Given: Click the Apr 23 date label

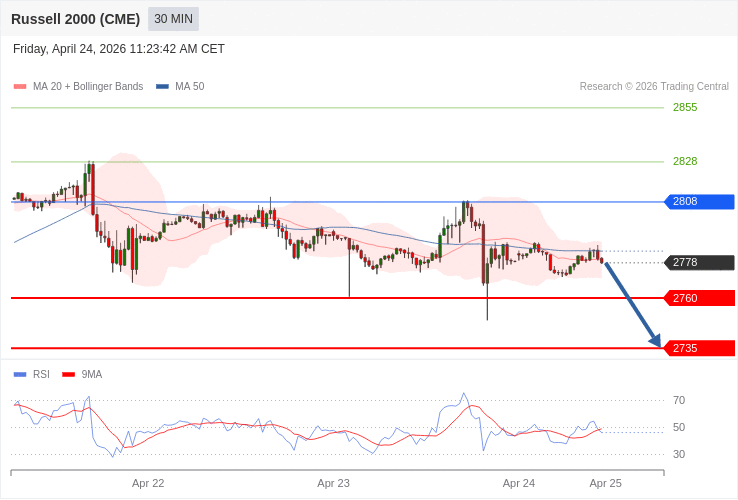Looking at the screenshot, I should (333, 483).
